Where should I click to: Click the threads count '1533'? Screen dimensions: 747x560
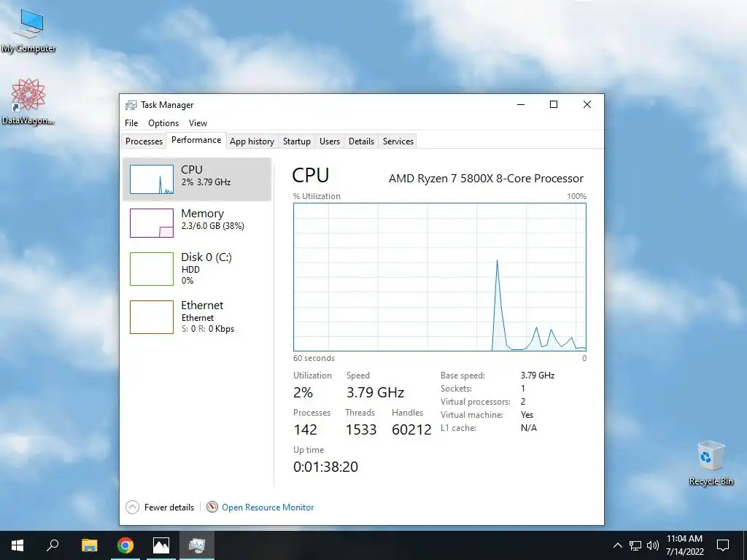[x=360, y=429]
